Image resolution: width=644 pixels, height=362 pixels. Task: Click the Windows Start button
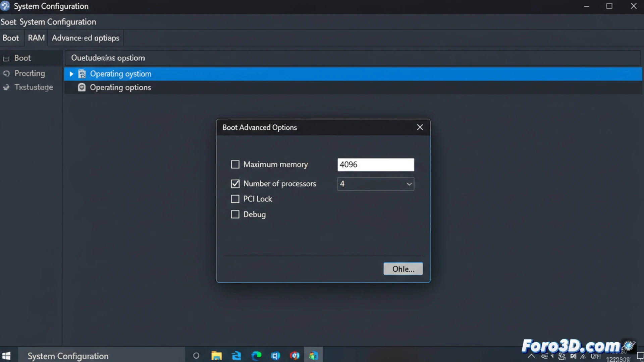tap(6, 356)
